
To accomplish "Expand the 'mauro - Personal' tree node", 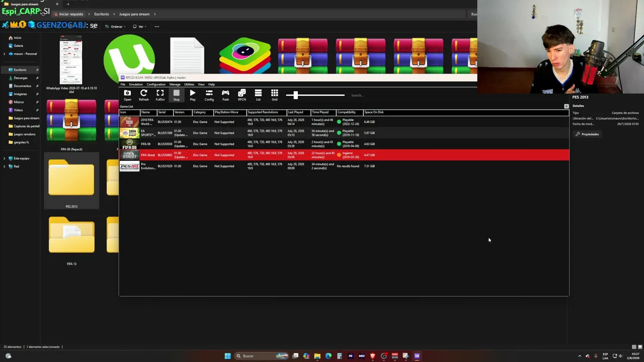I will [x=5, y=54].
